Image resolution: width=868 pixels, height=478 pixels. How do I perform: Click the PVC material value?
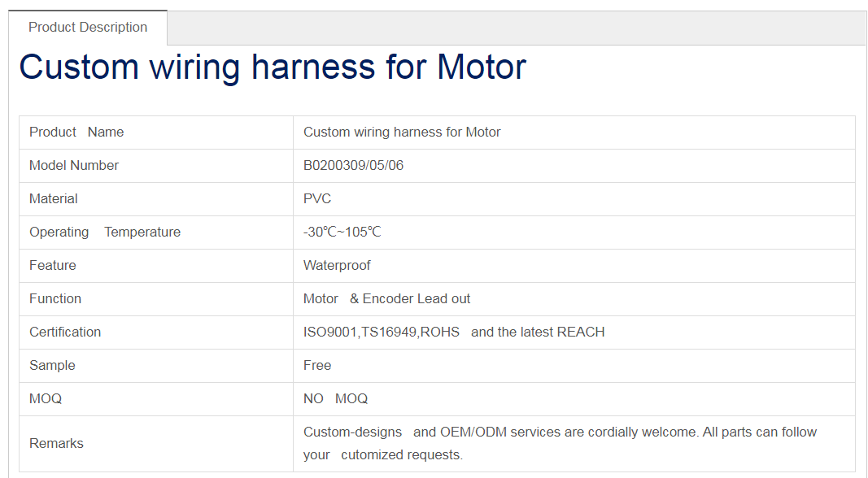point(317,199)
